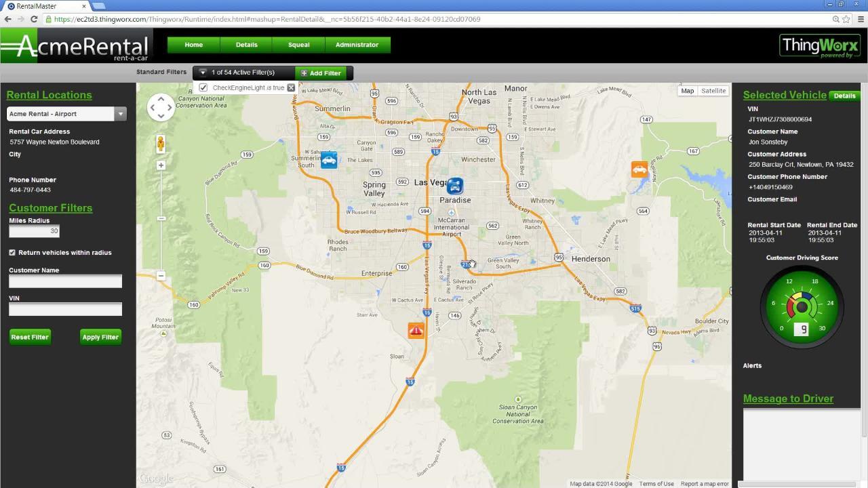This screenshot has height=488, width=868.
Task: Select the RentalMaster browser tab
Action: click(x=46, y=6)
